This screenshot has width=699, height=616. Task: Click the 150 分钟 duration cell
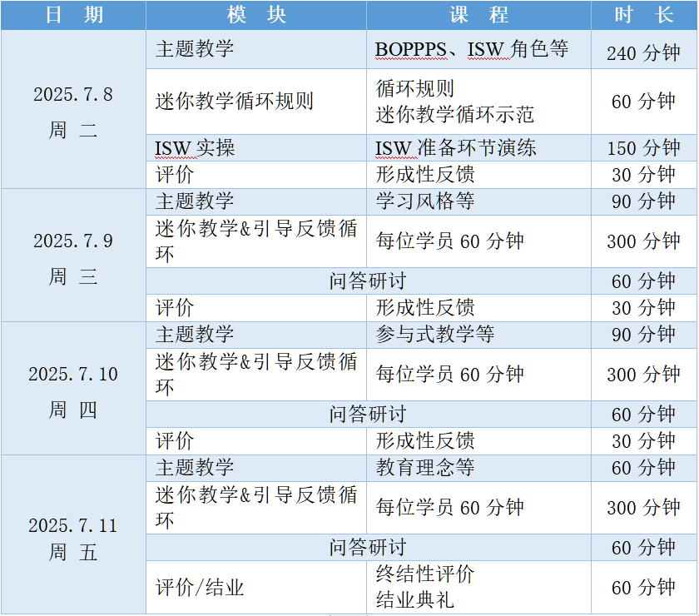[x=644, y=148]
